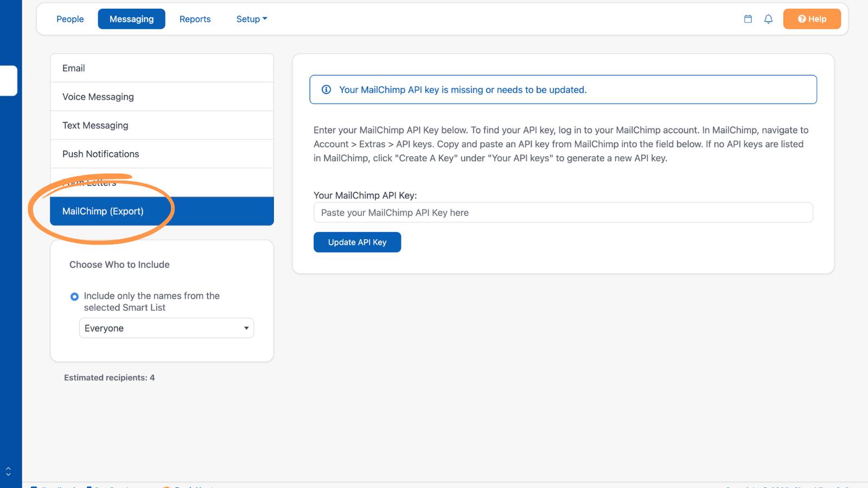
Task: Click the "Choose Who to Include" heading
Action: [x=119, y=265]
